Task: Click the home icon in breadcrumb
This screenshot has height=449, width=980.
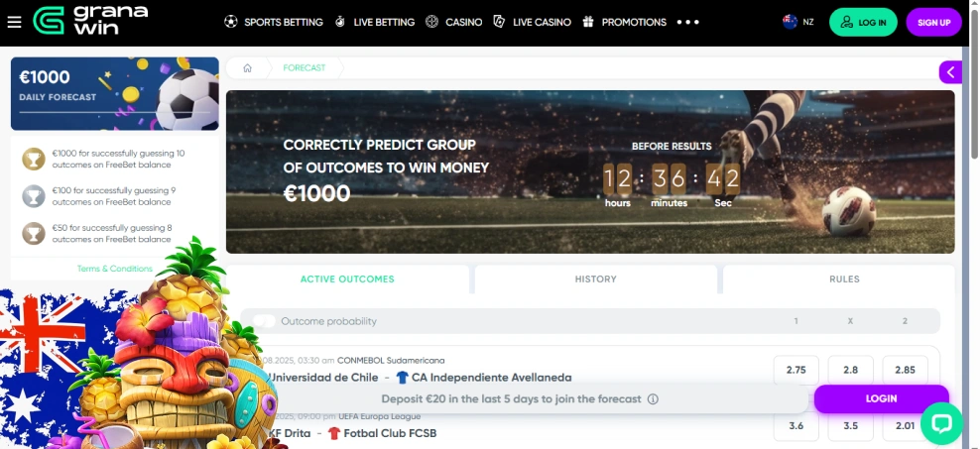Action: [x=248, y=68]
